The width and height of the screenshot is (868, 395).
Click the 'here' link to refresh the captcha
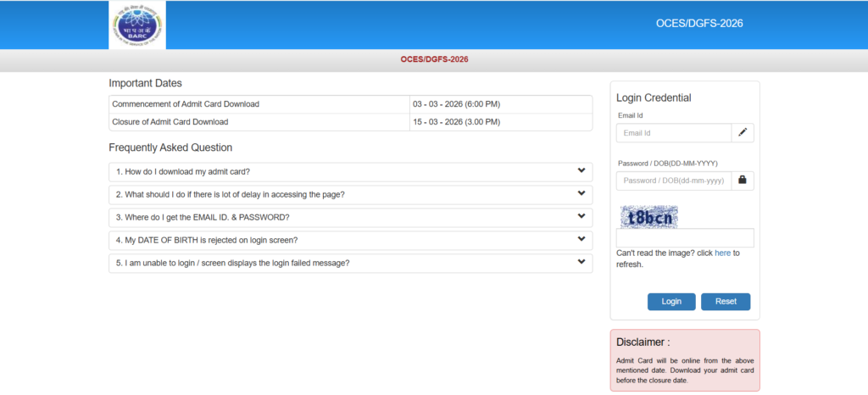(x=722, y=253)
